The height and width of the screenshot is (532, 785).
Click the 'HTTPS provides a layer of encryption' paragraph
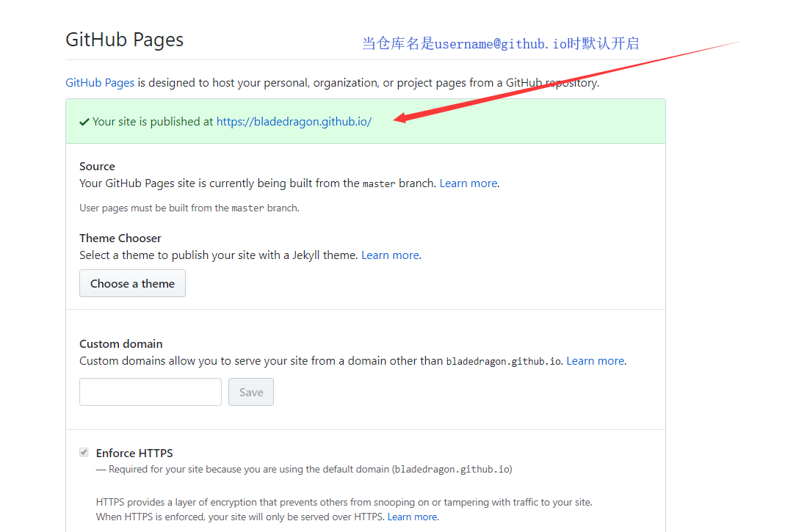[344, 509]
